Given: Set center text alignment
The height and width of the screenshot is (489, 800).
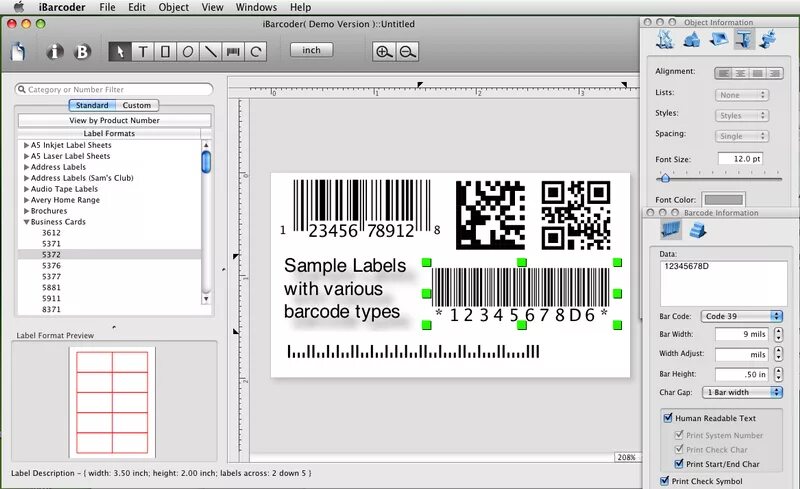Looking at the screenshot, I should 740,74.
